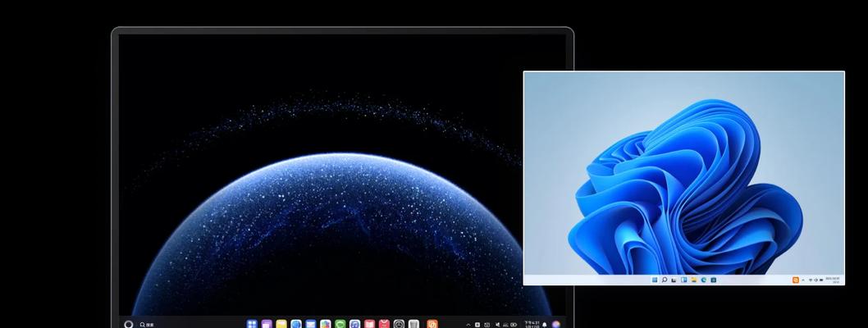868x328 pixels.
Task: Open the red shopping bag store icon
Action: pos(384,325)
